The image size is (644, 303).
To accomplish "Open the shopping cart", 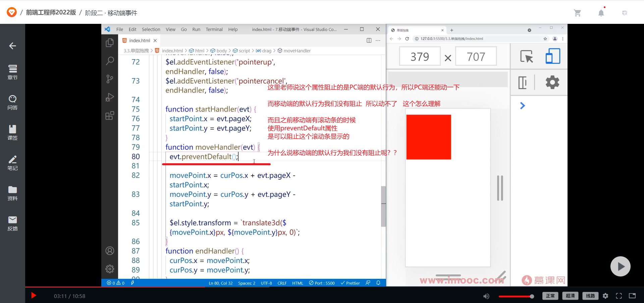I will coord(577,13).
